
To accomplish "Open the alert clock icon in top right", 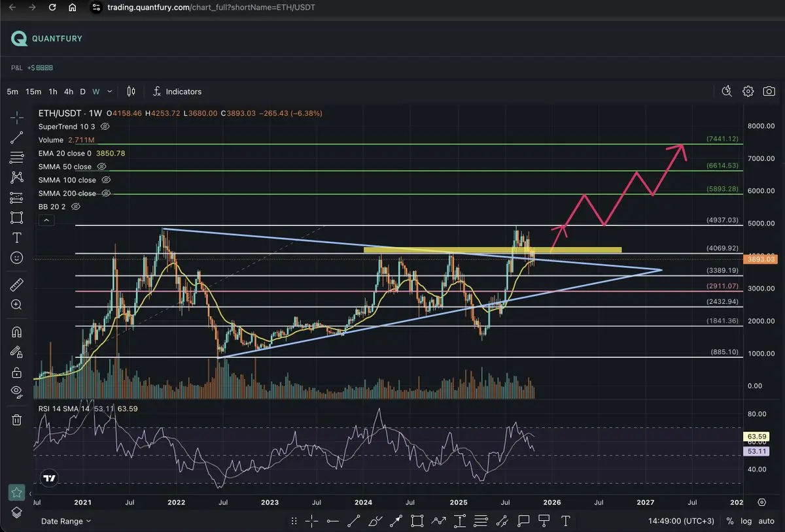I will point(727,91).
